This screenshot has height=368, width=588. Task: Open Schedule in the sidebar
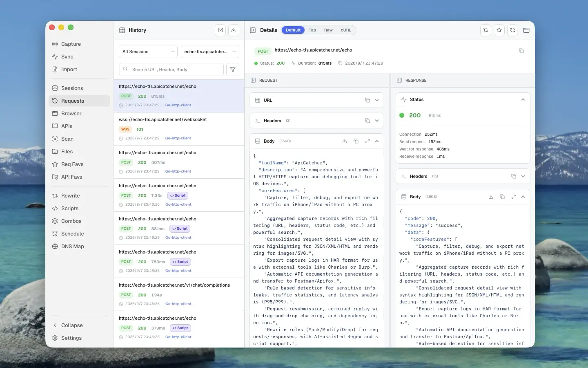[79, 234]
